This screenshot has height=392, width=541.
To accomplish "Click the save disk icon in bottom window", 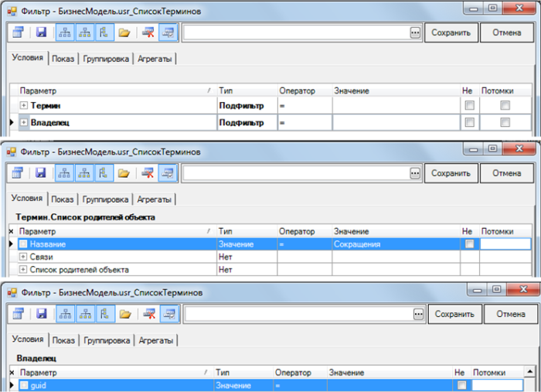I will (x=42, y=314).
